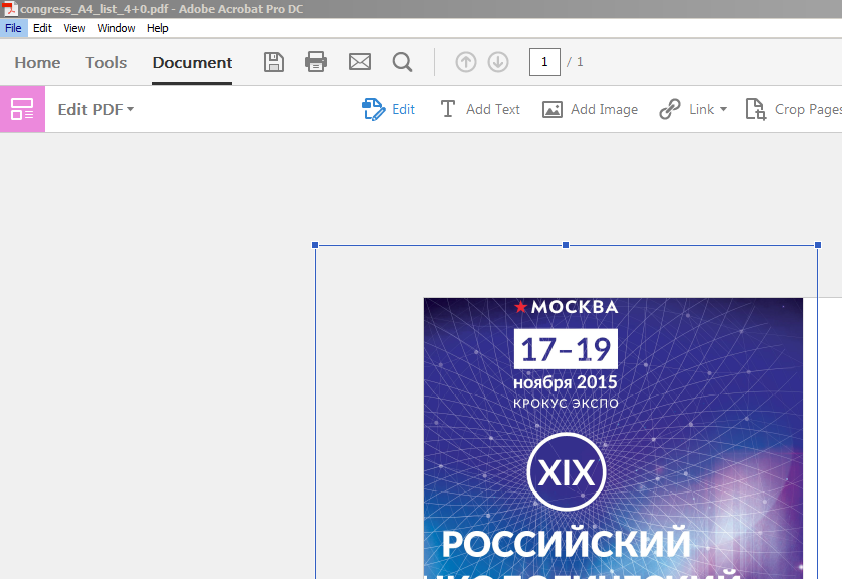Screen dimensions: 842x579
Task: Open the File menu
Action: [13, 28]
